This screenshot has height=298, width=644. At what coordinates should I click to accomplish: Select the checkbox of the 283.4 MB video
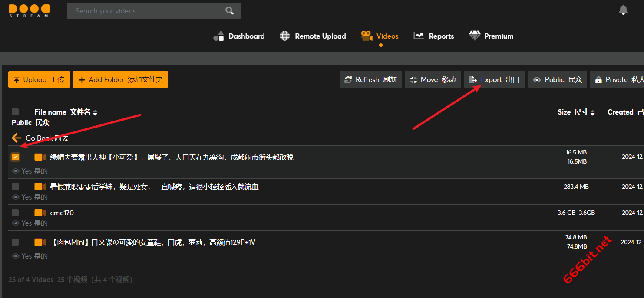click(15, 187)
